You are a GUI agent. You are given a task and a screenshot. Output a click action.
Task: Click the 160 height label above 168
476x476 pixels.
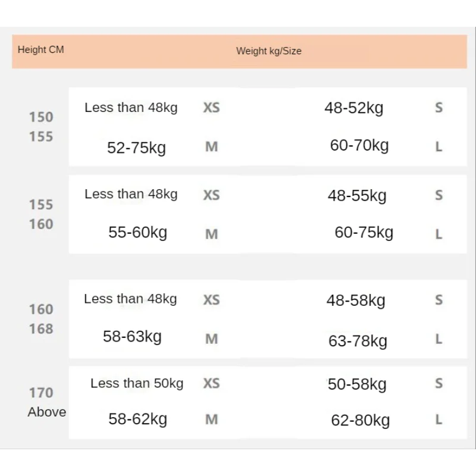41,309
